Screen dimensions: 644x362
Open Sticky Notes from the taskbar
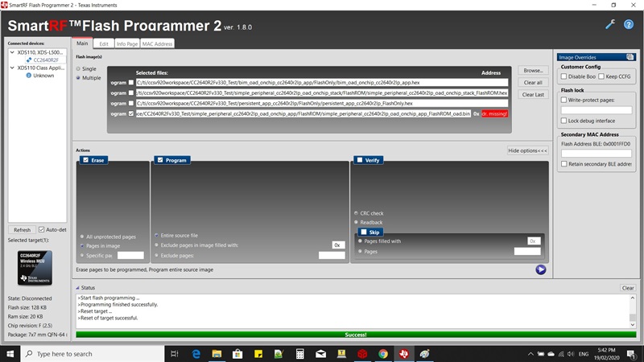click(x=258, y=354)
